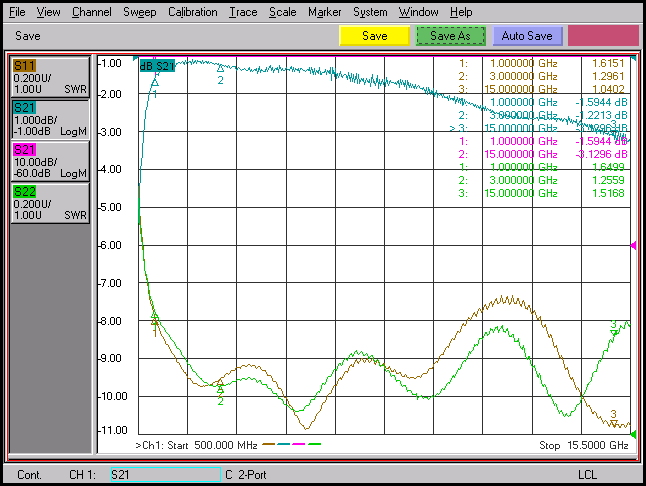Click the Auto Save button
Screen dimensions: 646x486
[x=527, y=36]
